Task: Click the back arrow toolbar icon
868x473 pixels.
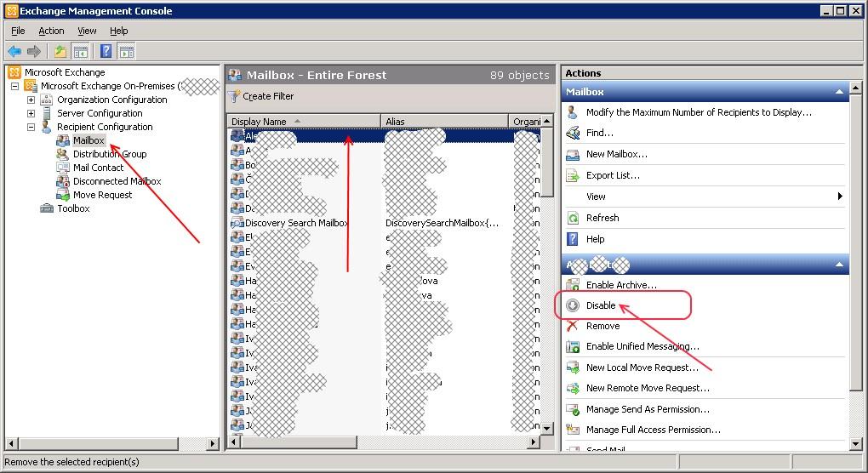Action: 14,52
